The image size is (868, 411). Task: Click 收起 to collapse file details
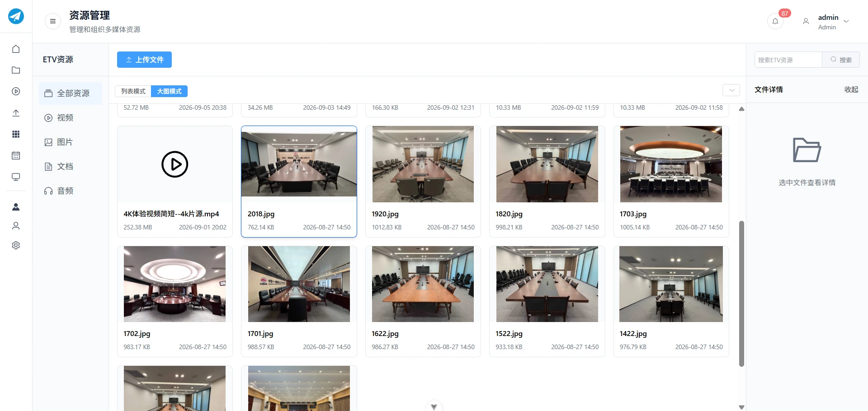point(851,89)
